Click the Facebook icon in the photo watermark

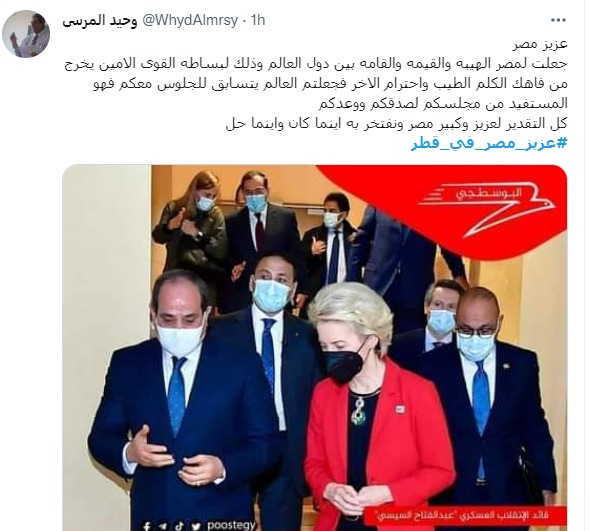click(146, 525)
